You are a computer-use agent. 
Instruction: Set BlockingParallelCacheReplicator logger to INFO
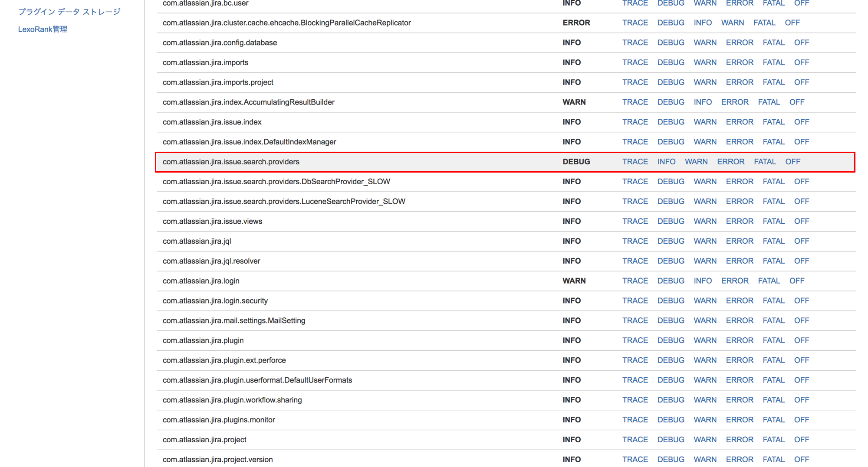click(x=703, y=23)
